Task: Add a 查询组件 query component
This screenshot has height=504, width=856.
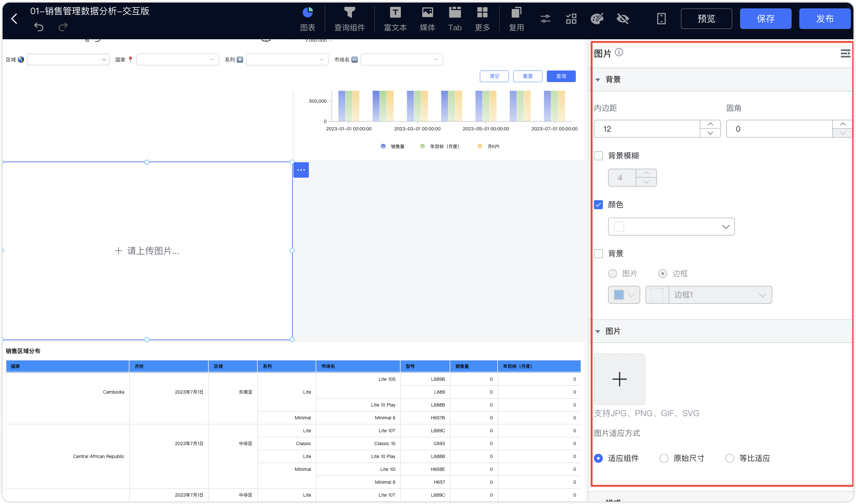Action: coord(349,19)
